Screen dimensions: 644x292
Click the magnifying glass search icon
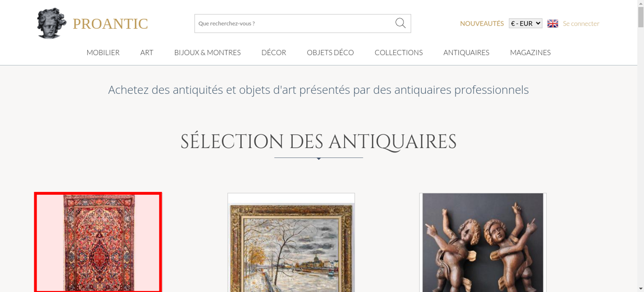click(400, 23)
